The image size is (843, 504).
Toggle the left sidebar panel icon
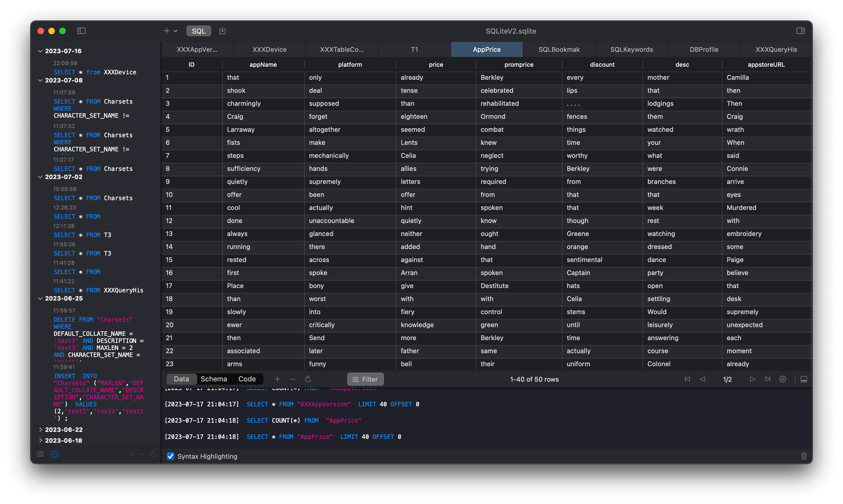(81, 31)
